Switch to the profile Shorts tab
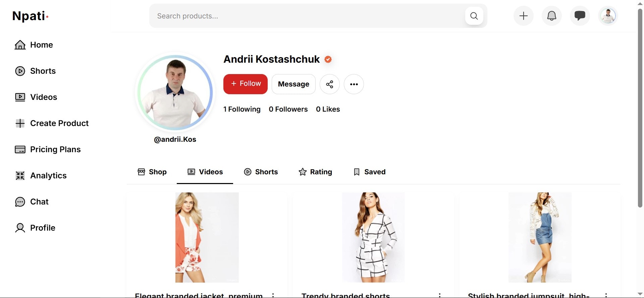This screenshot has height=298, width=644. coord(261,172)
